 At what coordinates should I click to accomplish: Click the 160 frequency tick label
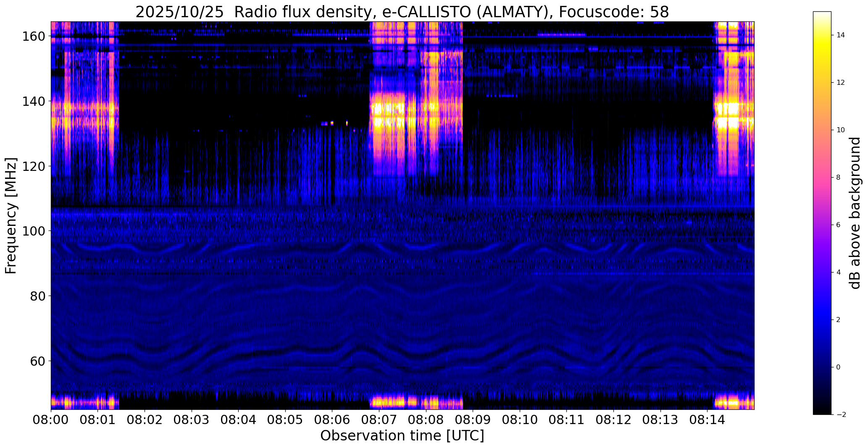34,37
